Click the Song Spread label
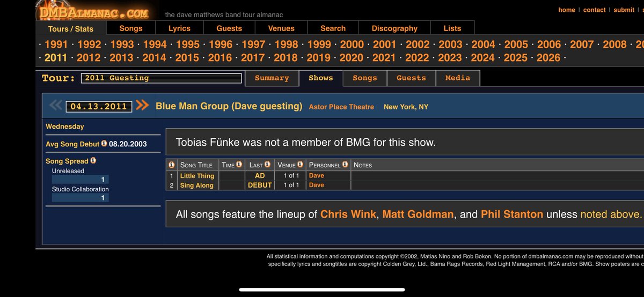Image resolution: width=644 pixels, height=297 pixels. (67, 161)
